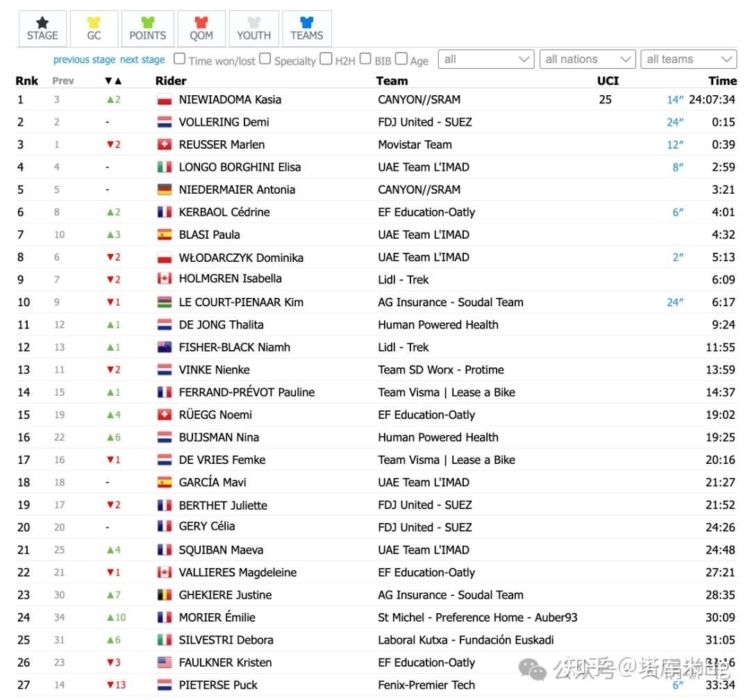750x700 pixels.
Task: Switch to the GC yellow jersey tab
Action: [x=94, y=28]
